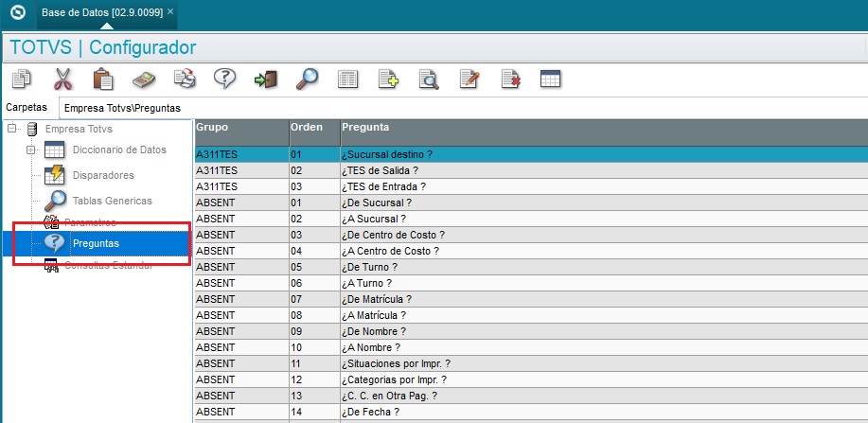Select Empresa Totvs in the tree
Image resolution: width=868 pixels, height=423 pixels.
79,129
